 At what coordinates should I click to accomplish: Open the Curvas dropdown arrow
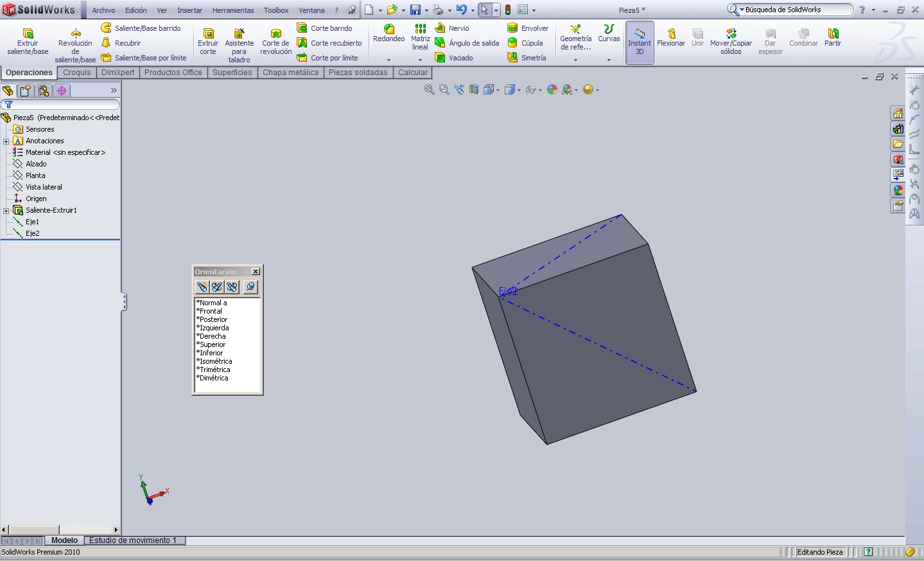point(609,60)
